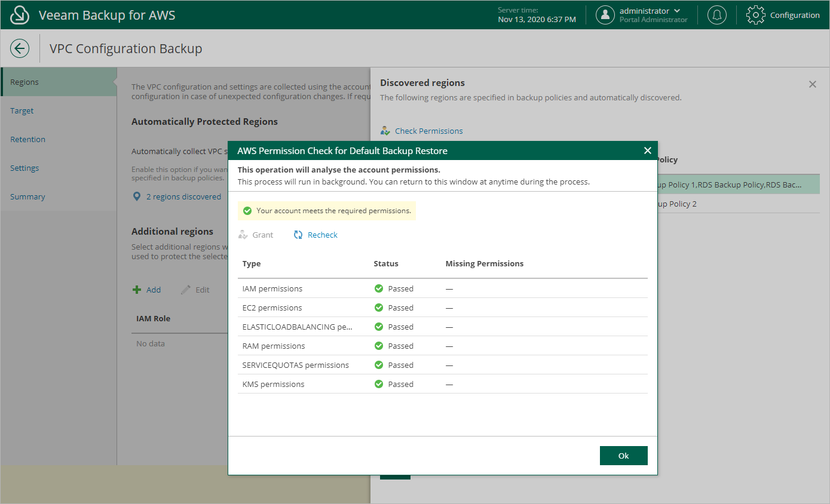Click the Status column header
Viewport: 830px width, 504px height.
point(386,263)
